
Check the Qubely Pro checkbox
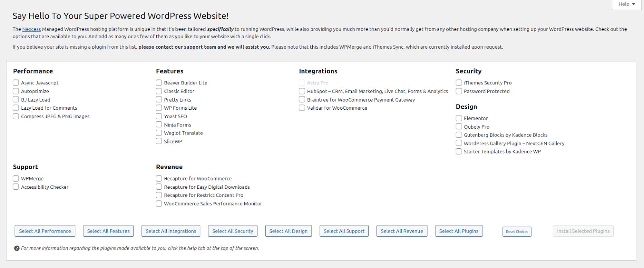459,127
